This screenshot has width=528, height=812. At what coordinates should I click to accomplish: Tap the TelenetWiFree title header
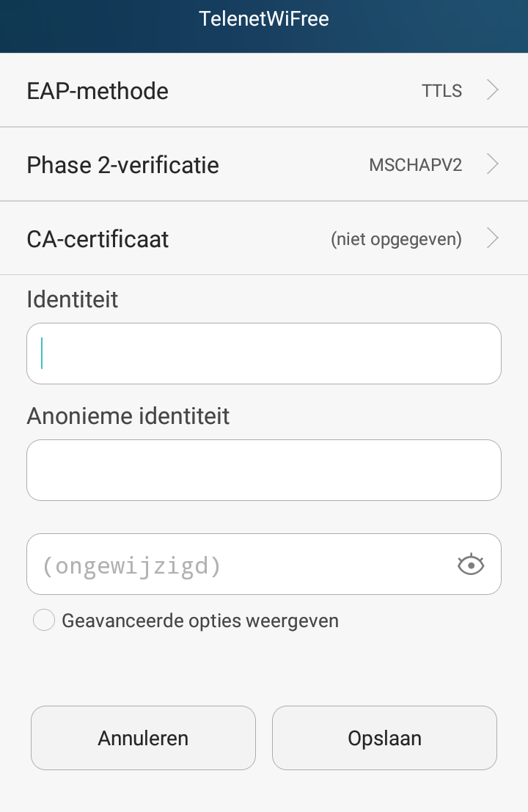pos(264,19)
